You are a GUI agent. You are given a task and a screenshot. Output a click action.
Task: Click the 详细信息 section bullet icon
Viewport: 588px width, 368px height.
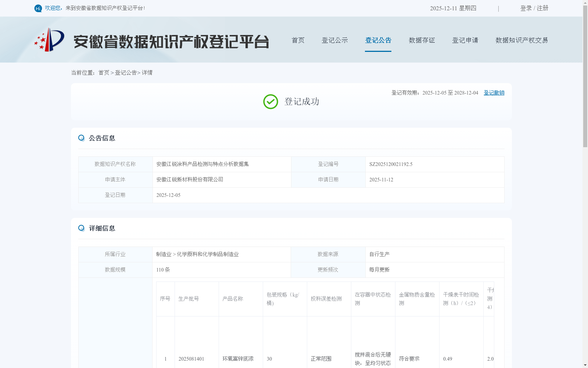pyautogui.click(x=81, y=228)
